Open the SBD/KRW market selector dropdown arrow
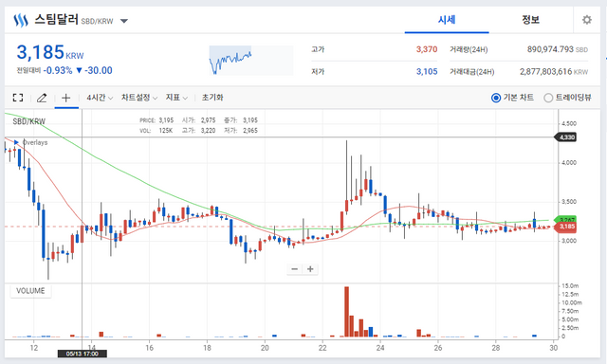 pos(124,21)
